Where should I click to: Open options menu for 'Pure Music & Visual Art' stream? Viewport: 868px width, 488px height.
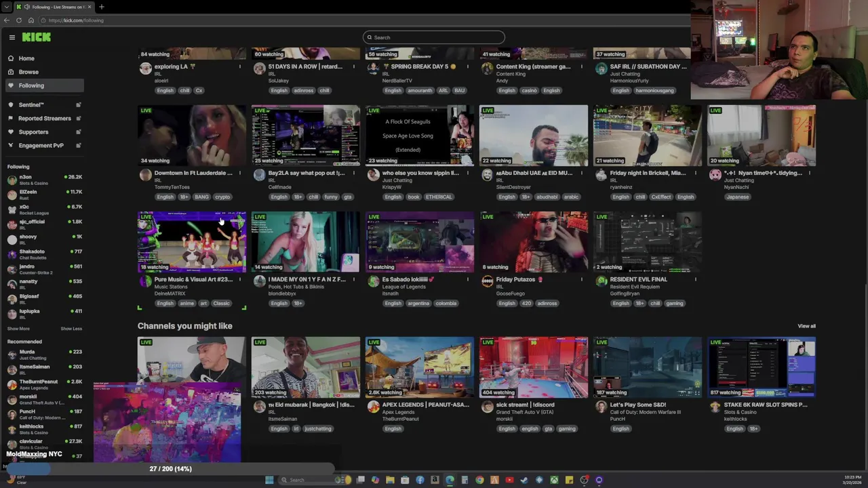tap(239, 279)
